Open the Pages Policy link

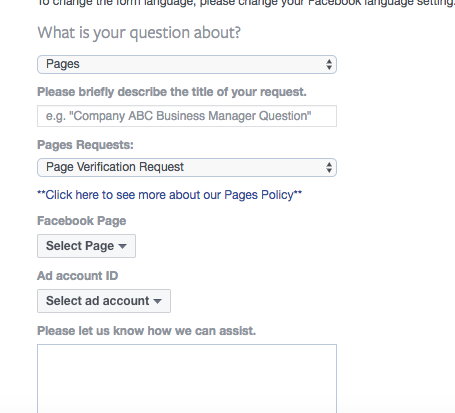click(169, 195)
